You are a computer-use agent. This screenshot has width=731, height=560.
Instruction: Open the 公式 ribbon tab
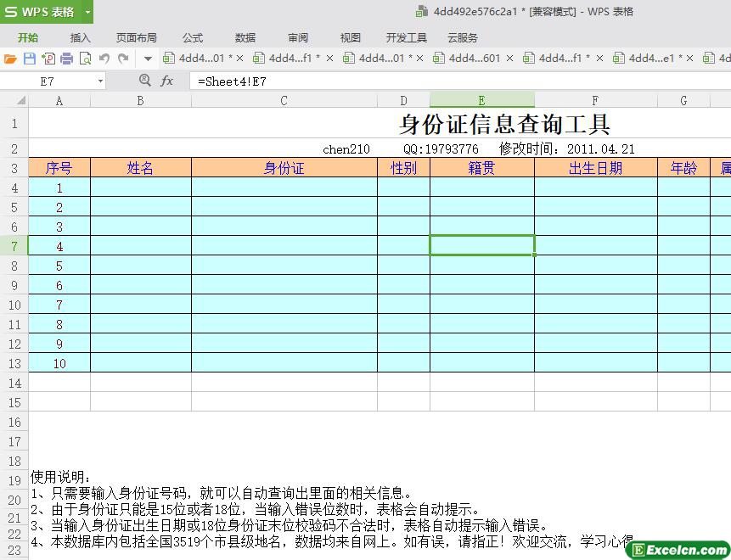(193, 37)
